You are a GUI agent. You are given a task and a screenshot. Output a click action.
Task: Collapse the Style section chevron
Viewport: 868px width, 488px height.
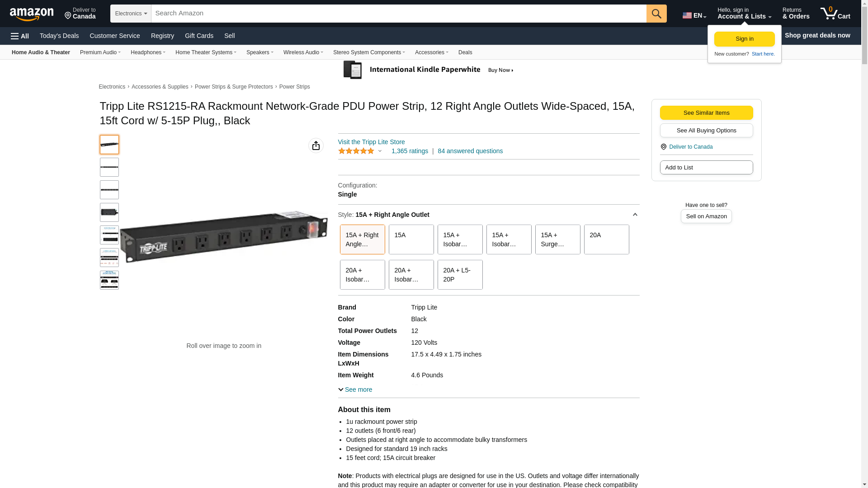[635, 215]
